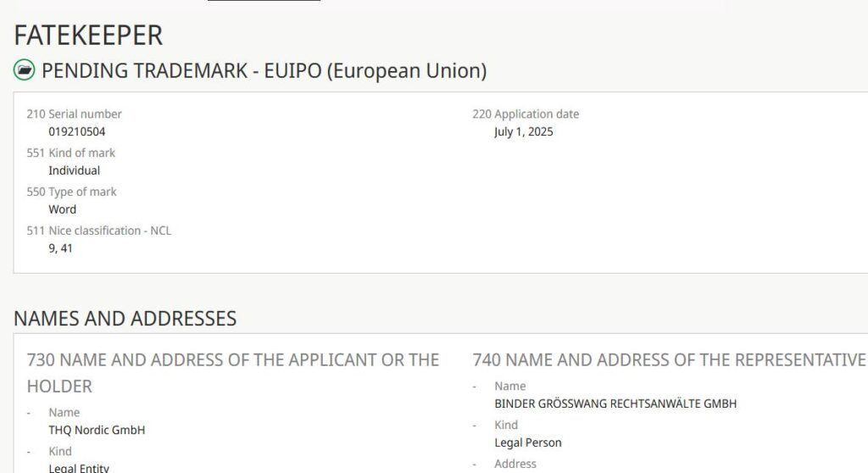Click the green pending trademark folder icon
868x473 pixels.
[25, 70]
